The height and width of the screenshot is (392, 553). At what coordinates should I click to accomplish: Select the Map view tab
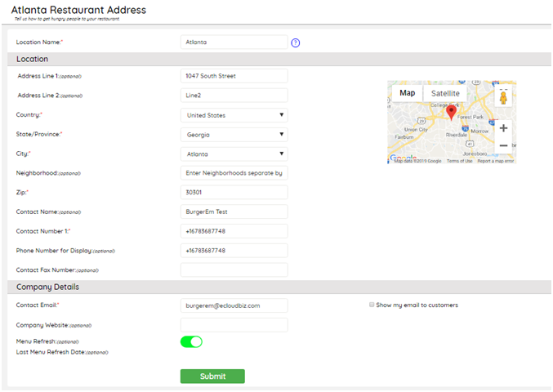pos(407,93)
